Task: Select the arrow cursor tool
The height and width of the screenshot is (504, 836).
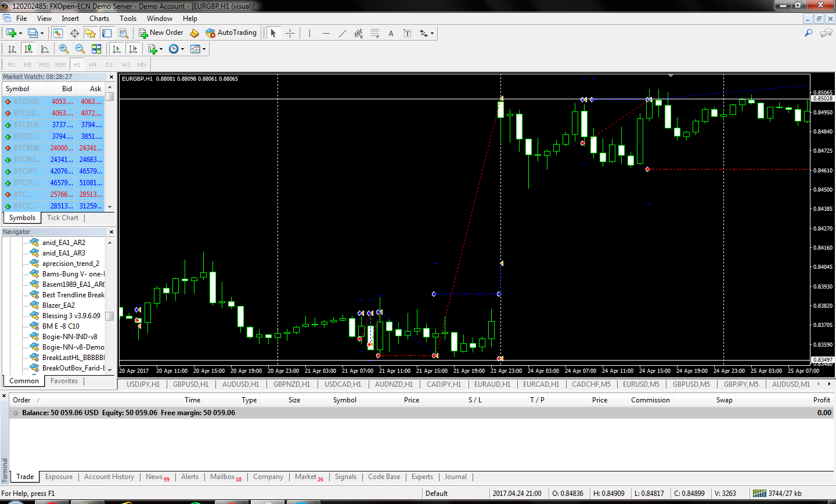Action: 273,33
